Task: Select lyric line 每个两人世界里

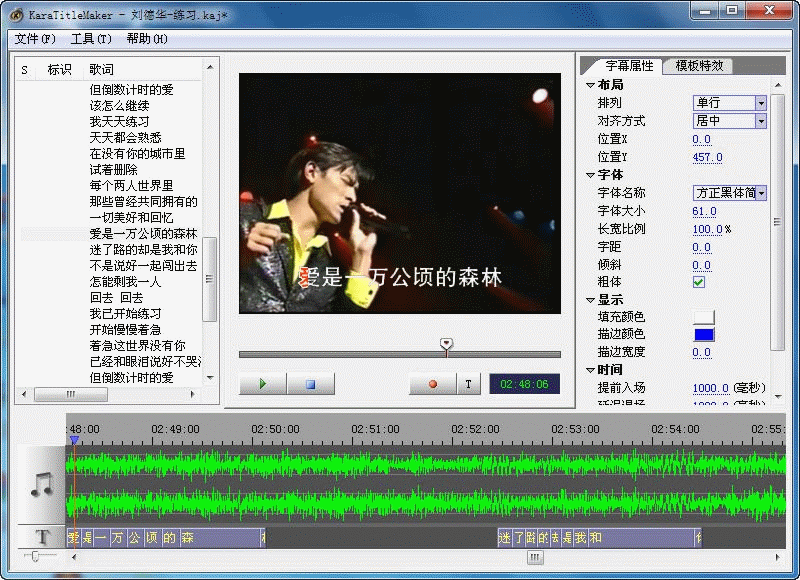Action: click(x=131, y=186)
